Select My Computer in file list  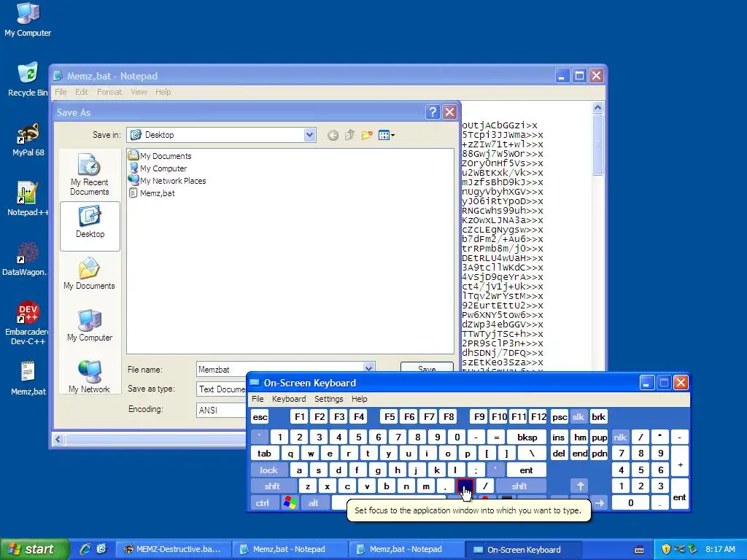(158, 168)
